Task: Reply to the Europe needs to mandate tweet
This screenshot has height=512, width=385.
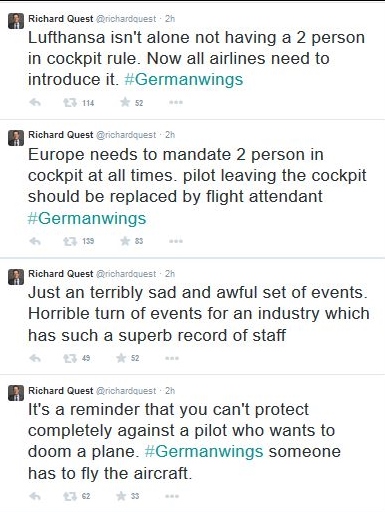Action: pyautogui.click(x=35, y=241)
